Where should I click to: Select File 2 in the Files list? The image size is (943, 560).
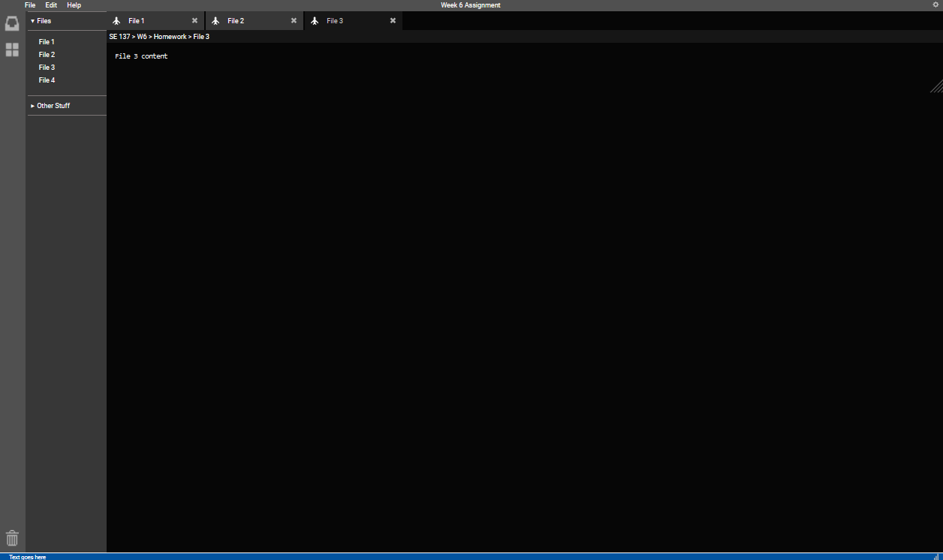coord(47,55)
